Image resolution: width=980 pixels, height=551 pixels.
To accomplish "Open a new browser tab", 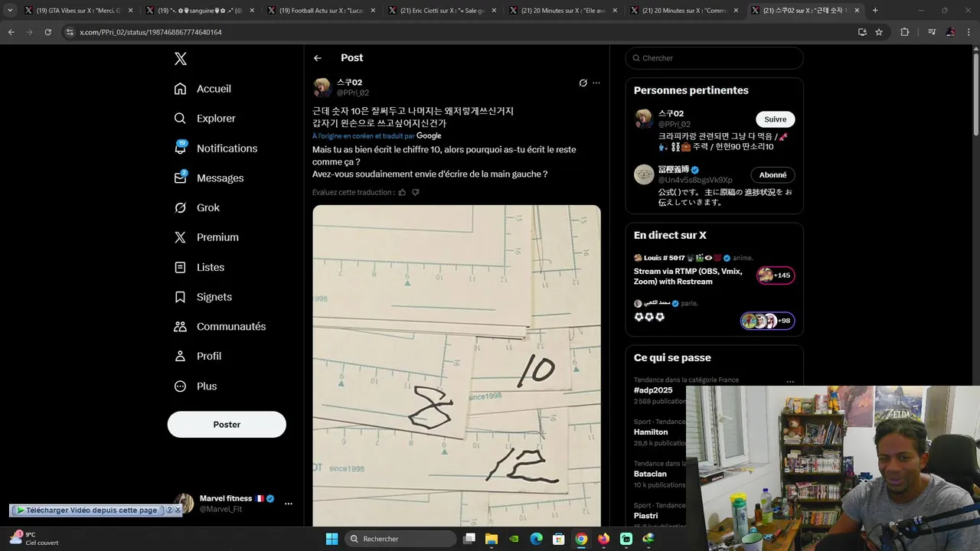I will pyautogui.click(x=875, y=11).
